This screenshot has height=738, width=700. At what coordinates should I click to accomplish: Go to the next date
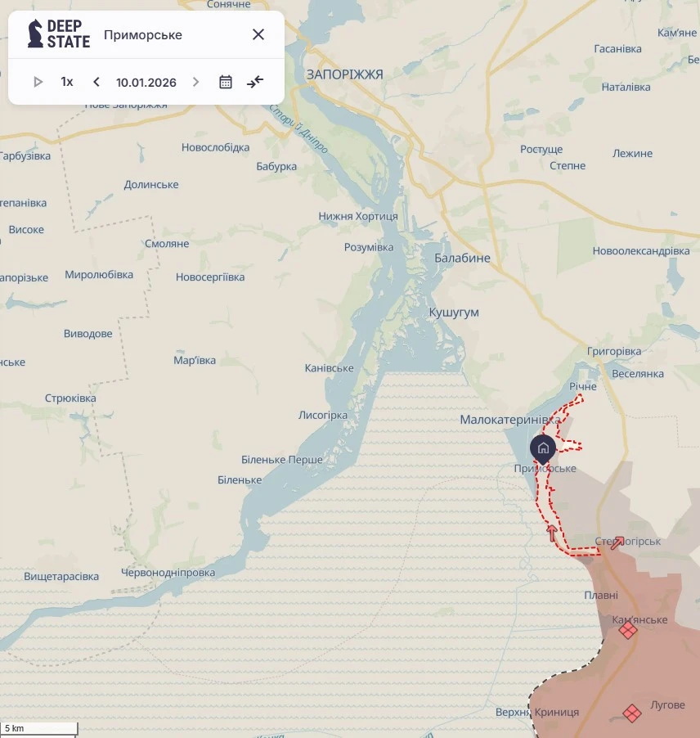click(195, 82)
